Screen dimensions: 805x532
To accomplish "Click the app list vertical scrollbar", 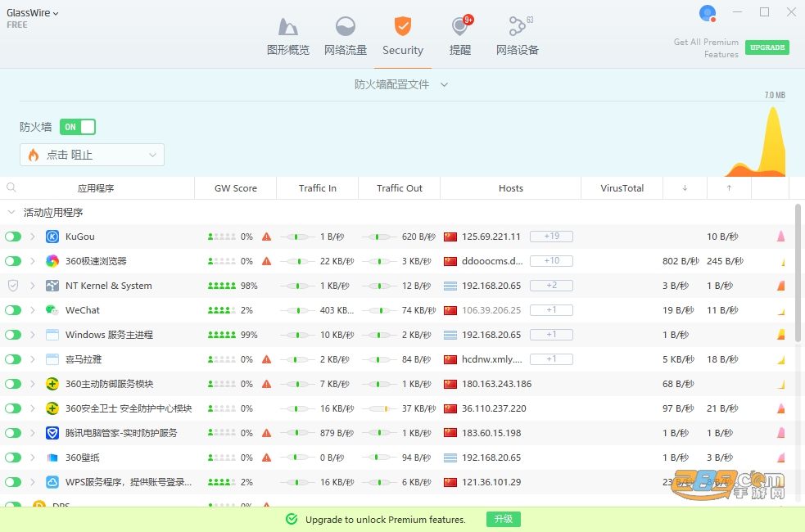I will pyautogui.click(x=798, y=273).
